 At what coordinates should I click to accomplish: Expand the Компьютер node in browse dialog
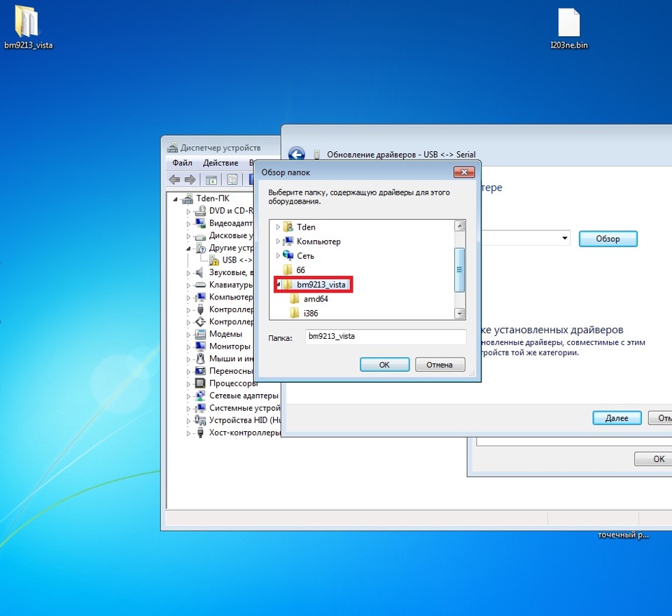point(278,241)
